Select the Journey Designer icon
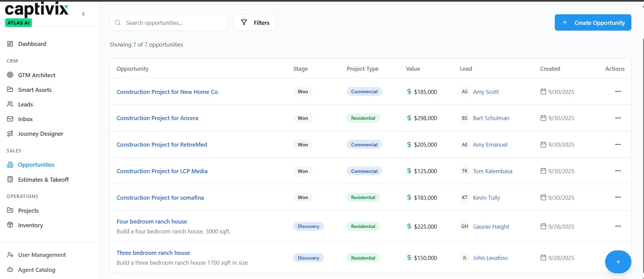The image size is (644, 279). pos(10,133)
